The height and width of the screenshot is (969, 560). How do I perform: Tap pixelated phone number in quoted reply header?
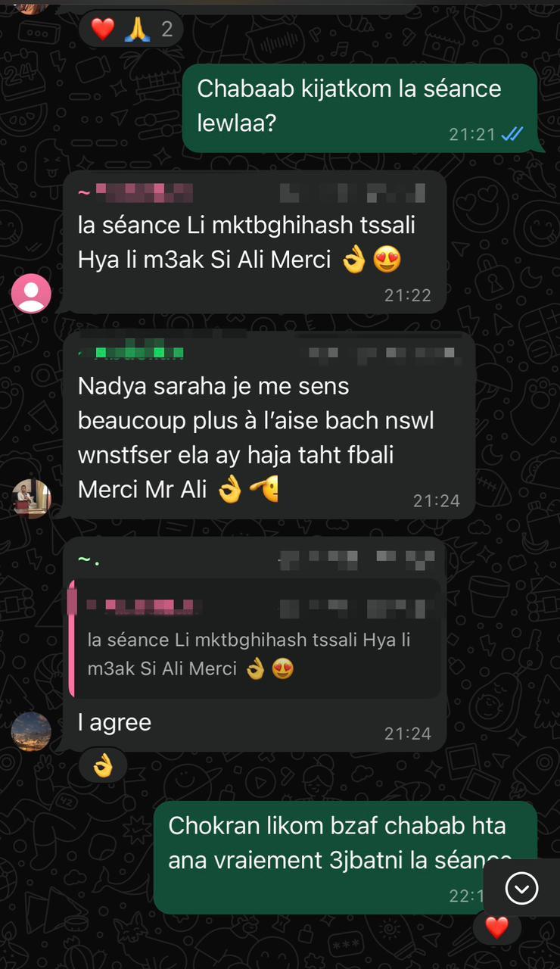tap(356, 608)
